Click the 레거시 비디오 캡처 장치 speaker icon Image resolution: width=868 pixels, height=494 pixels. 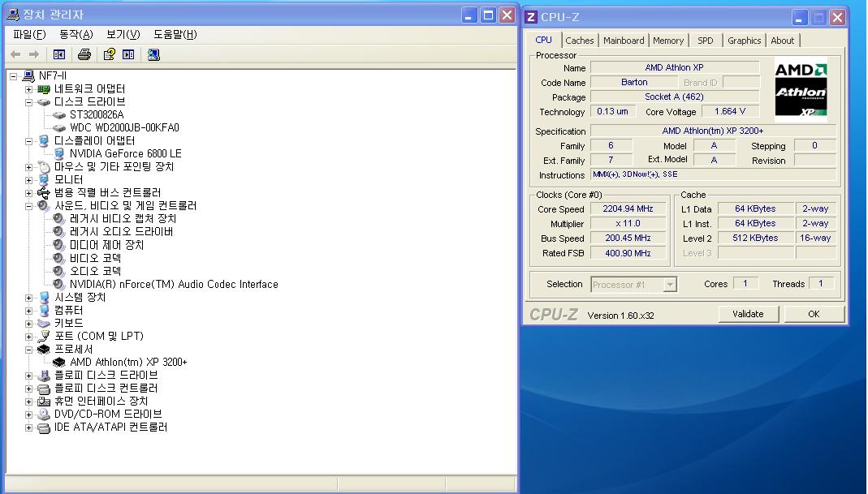59,219
